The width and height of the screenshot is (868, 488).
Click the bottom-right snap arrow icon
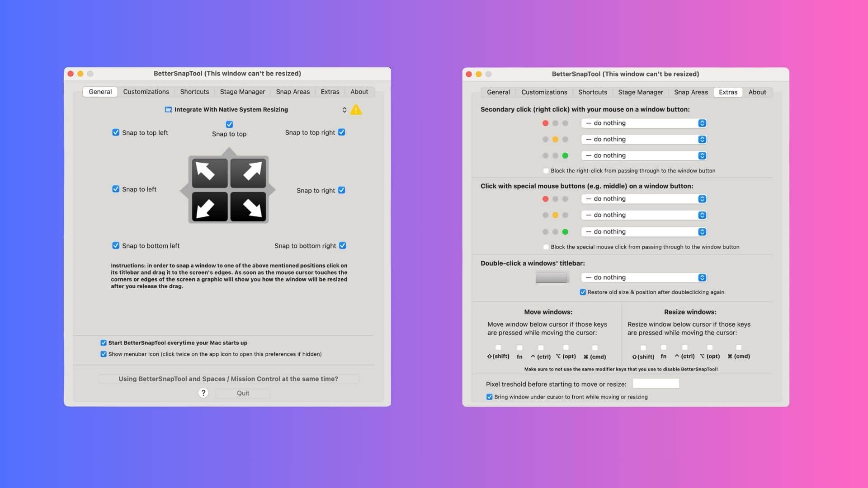[249, 207]
